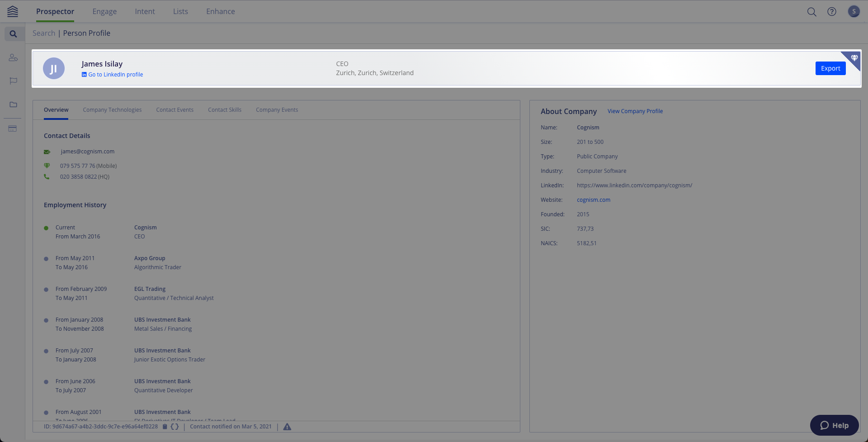
Task: Click the Cognism employer entry
Action: pyautogui.click(x=146, y=228)
